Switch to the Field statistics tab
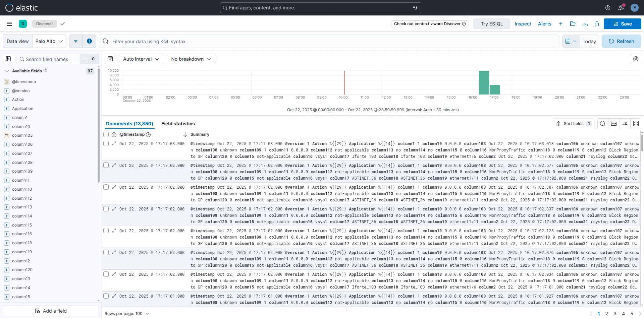 click(178, 124)
